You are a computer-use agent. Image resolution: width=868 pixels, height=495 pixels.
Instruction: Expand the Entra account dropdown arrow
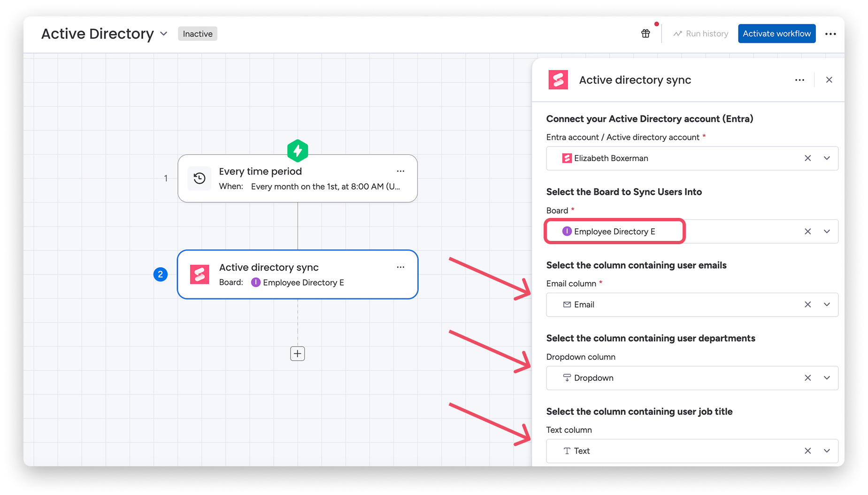[827, 158]
